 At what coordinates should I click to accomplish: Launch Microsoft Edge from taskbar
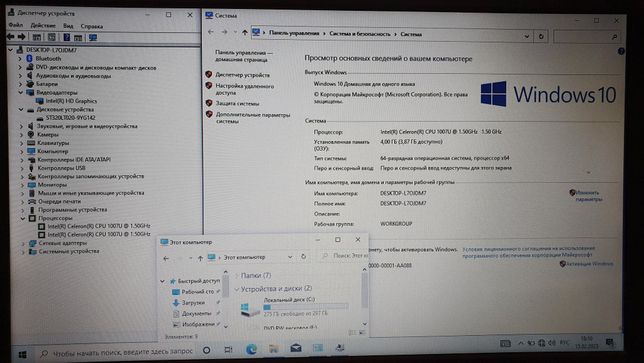(251, 349)
